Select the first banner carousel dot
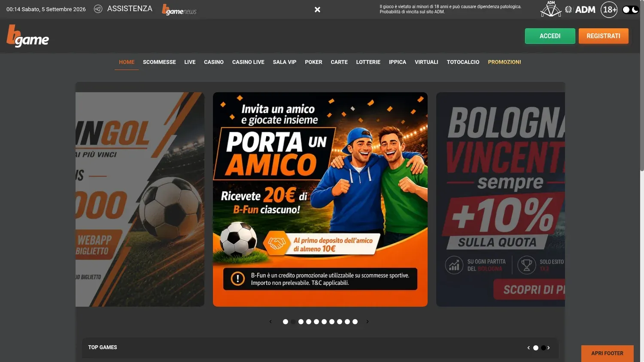Viewport: 644px width, 362px height. pyautogui.click(x=286, y=322)
